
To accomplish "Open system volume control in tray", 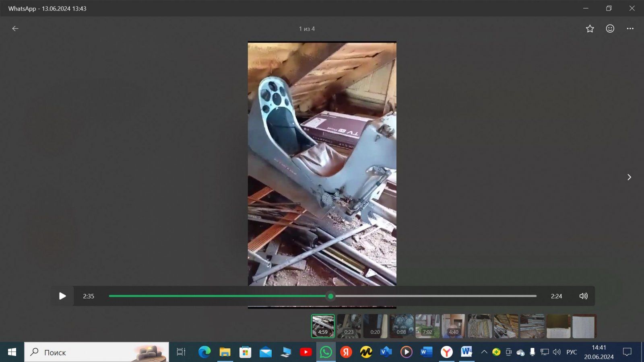I will tap(557, 352).
